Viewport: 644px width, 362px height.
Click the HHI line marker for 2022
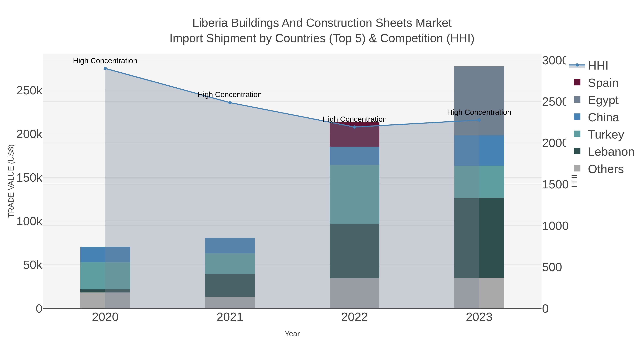point(354,127)
